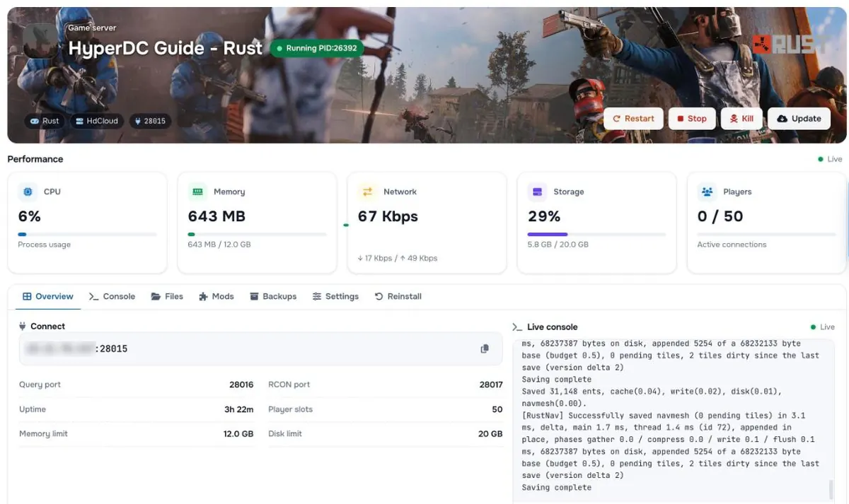Go to the Backups tab

(x=273, y=296)
